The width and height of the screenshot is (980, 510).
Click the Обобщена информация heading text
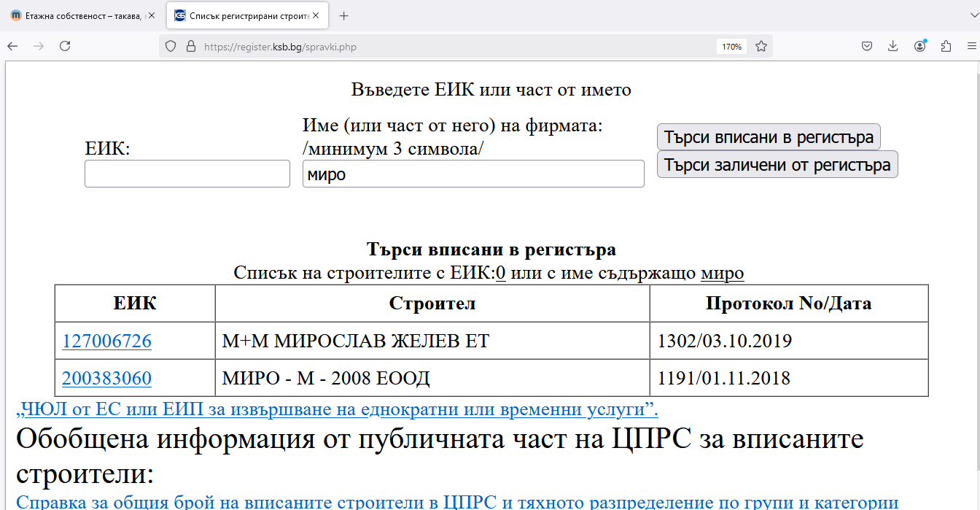440,456
